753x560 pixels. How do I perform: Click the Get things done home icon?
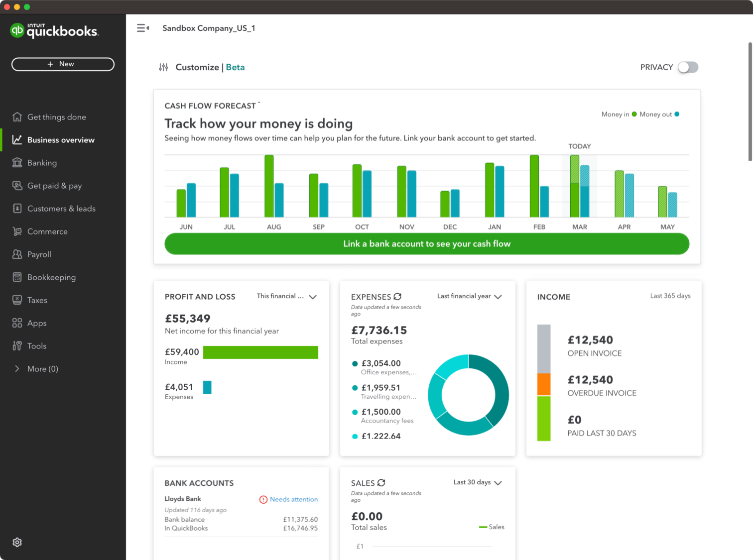[17, 117]
